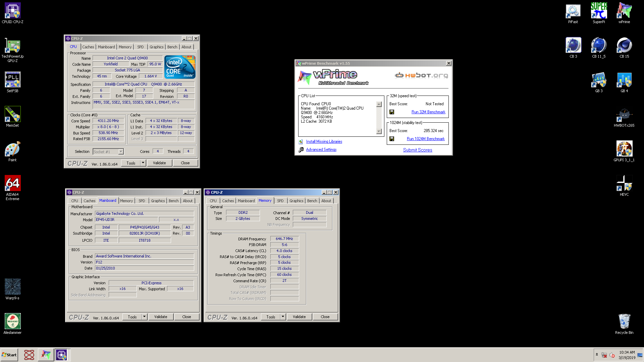
Task: Run 32M Benchmark link
Action: pyautogui.click(x=428, y=112)
